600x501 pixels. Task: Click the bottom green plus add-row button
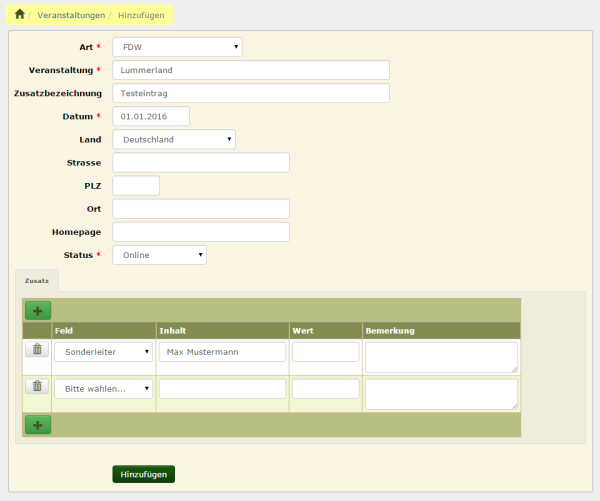(38, 425)
